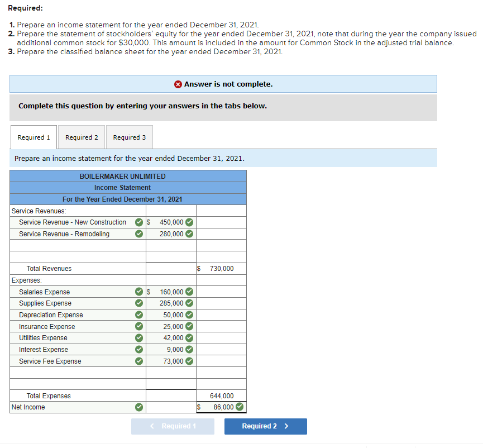Viewport: 483px width, 448px height.
Task: Click the red X in the Answer is not complete banner
Action: click(x=180, y=84)
